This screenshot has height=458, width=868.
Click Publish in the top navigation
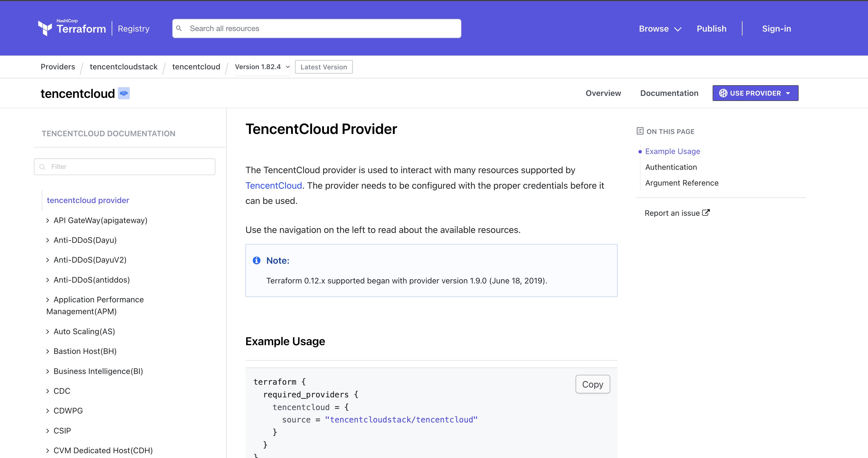tap(711, 29)
